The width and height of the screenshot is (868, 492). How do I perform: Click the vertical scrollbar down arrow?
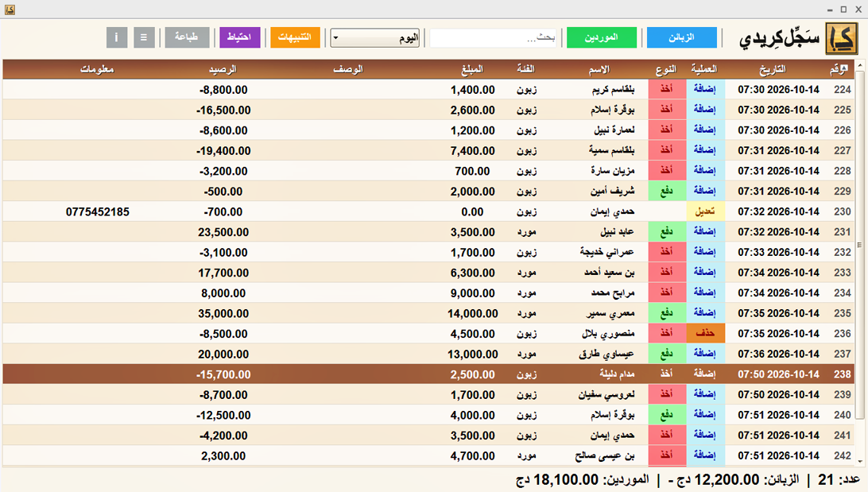point(860,461)
